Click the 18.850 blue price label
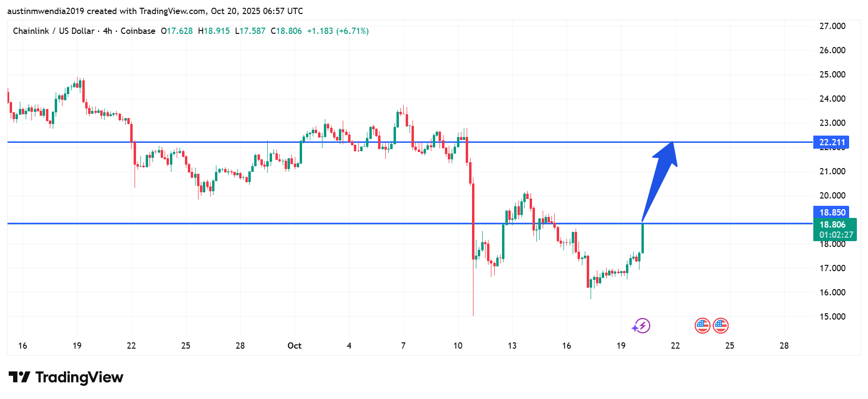 click(x=831, y=212)
